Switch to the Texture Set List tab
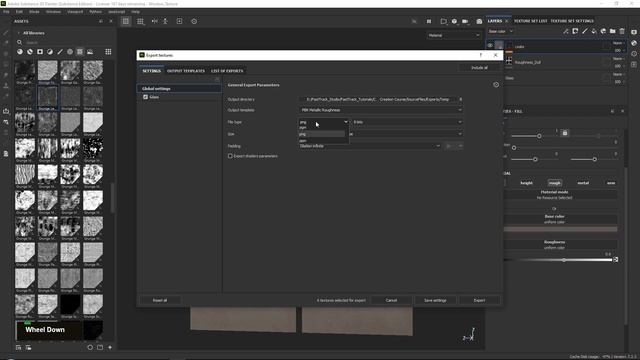Viewport: 640px width, 360px height. point(530,21)
